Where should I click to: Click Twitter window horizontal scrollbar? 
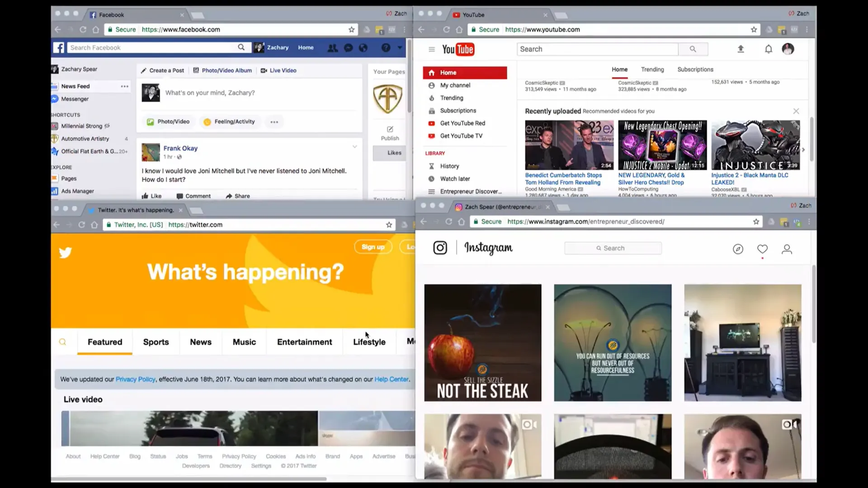tap(189, 479)
